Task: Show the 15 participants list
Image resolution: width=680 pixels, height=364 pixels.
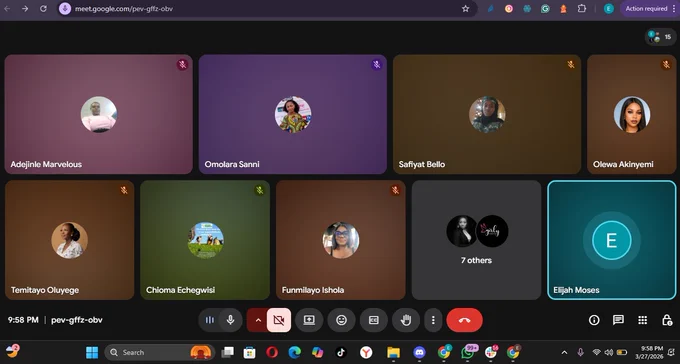Action: [660, 37]
